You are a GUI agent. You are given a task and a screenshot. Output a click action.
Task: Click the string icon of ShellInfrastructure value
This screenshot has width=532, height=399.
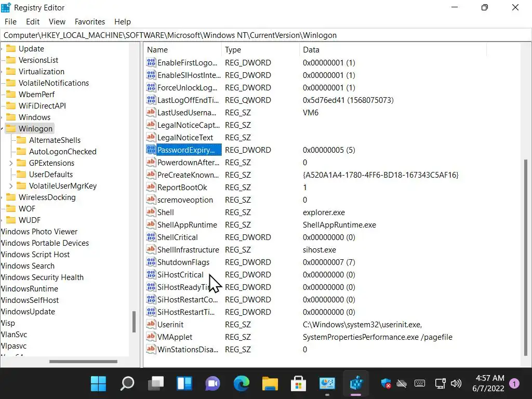tap(151, 250)
